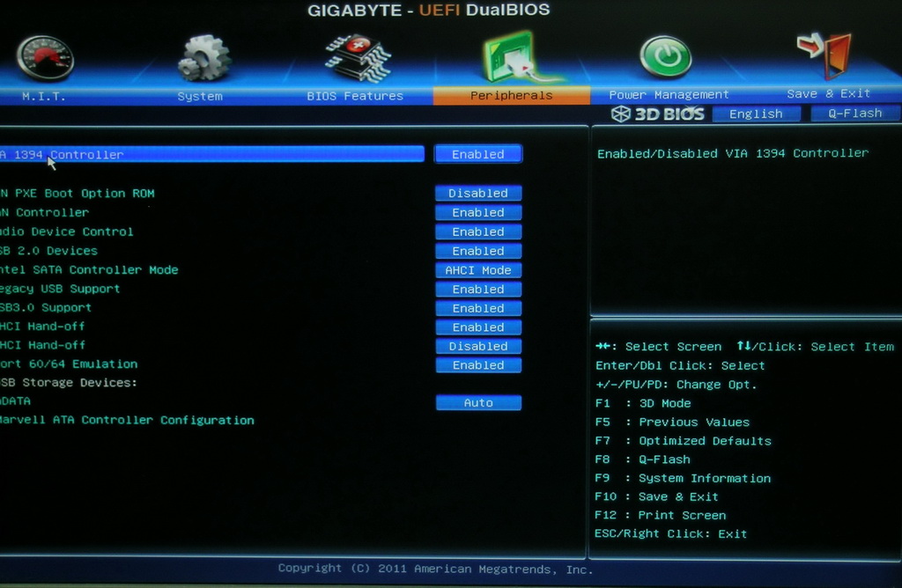Toggle Port 60/64 Emulation Enabled value
The image size is (902, 588).
click(x=478, y=365)
